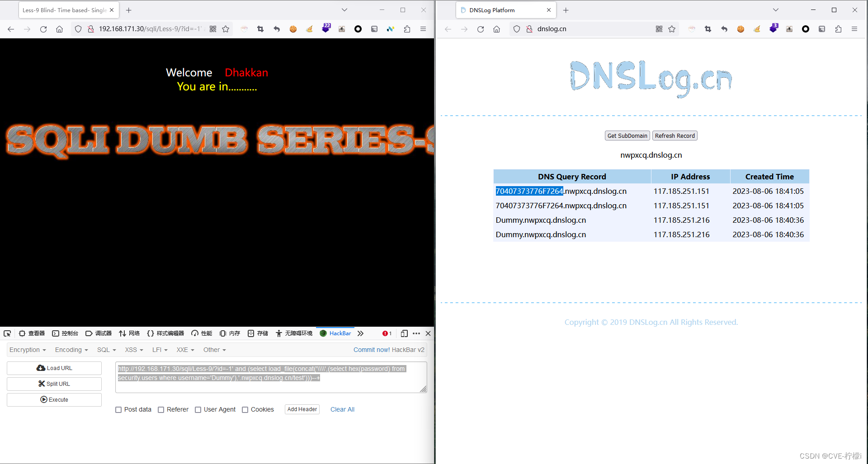The image size is (868, 464).
Task: Open QR code icon in left address bar
Action: click(213, 29)
